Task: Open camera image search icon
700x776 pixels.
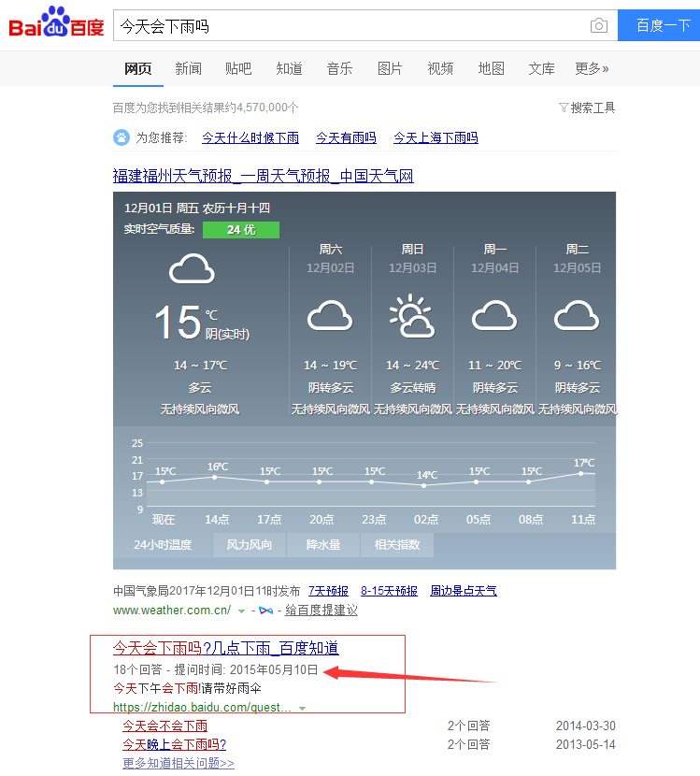Action: pyautogui.click(x=598, y=25)
